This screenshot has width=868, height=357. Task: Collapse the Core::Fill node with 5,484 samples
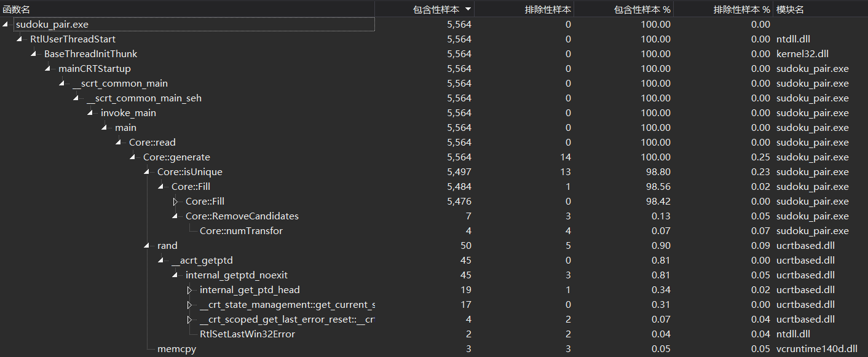click(x=161, y=187)
